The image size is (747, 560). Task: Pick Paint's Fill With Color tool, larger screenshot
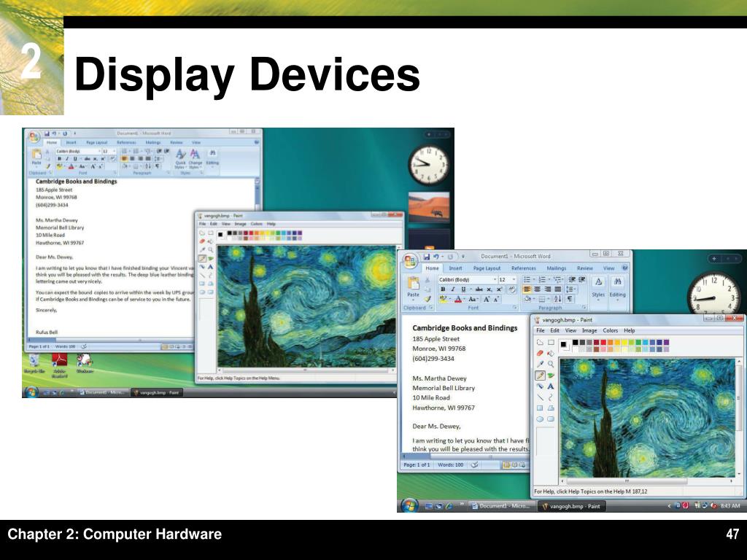[x=551, y=353]
